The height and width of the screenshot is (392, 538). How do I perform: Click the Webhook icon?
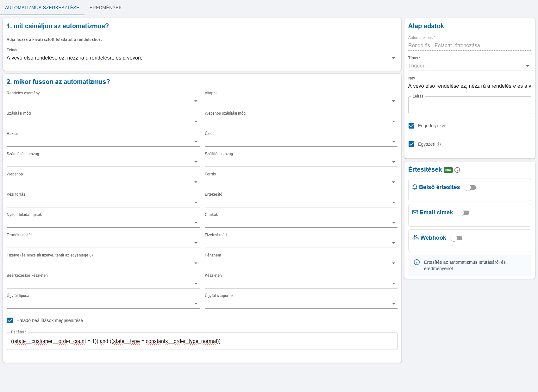(x=416, y=238)
